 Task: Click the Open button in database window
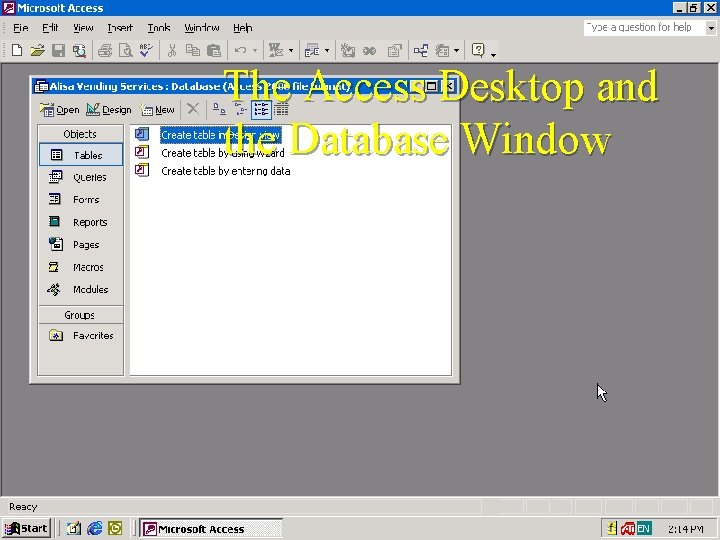click(x=60, y=110)
